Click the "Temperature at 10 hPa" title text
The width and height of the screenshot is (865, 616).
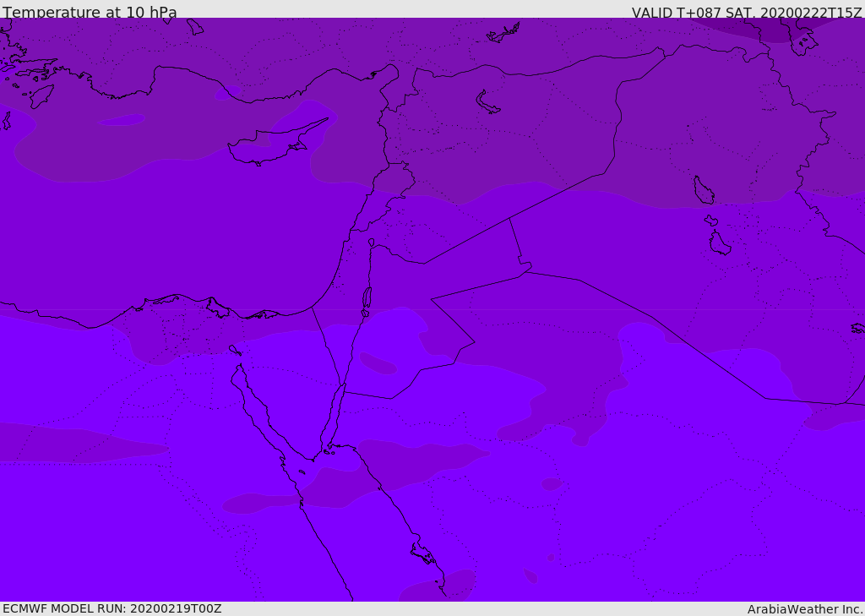click(90, 12)
